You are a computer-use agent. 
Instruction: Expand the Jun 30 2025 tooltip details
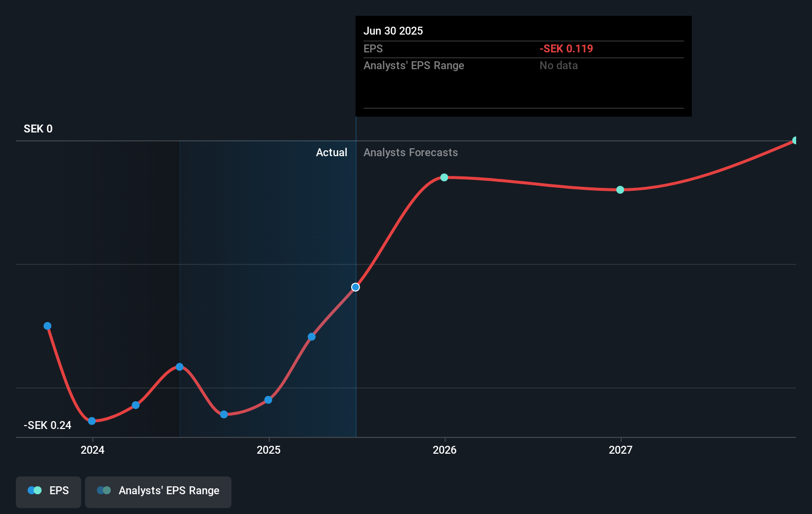[393, 31]
